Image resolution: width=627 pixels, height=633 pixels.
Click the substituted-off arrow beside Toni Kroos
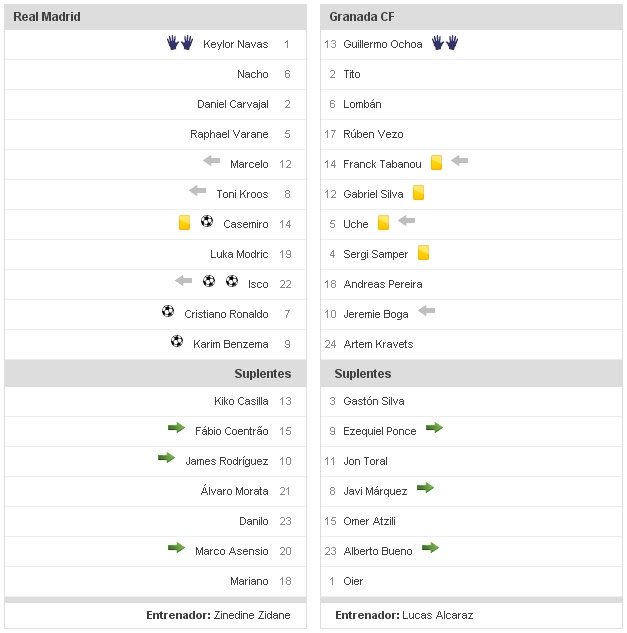[x=197, y=191]
